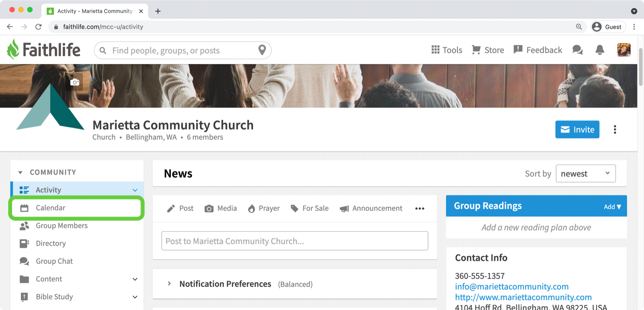This screenshot has width=644, height=310.
Task: Open the messages chat bubbles icon
Action: (x=577, y=50)
